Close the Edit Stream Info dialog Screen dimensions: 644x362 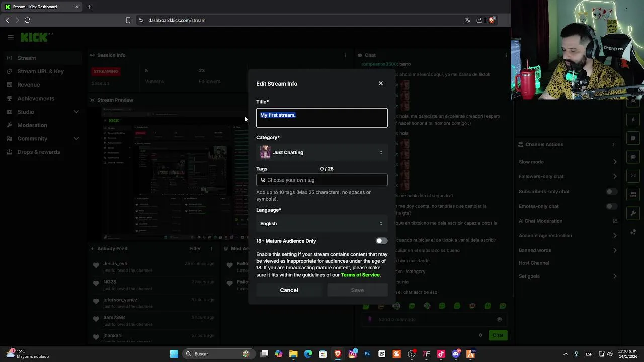tap(381, 84)
